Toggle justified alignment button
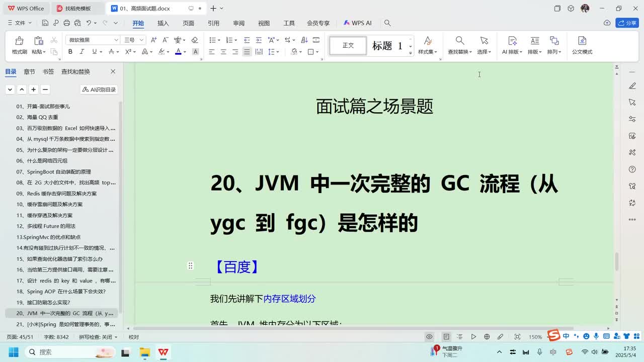Viewport: 644px width, 362px height. coord(247,52)
